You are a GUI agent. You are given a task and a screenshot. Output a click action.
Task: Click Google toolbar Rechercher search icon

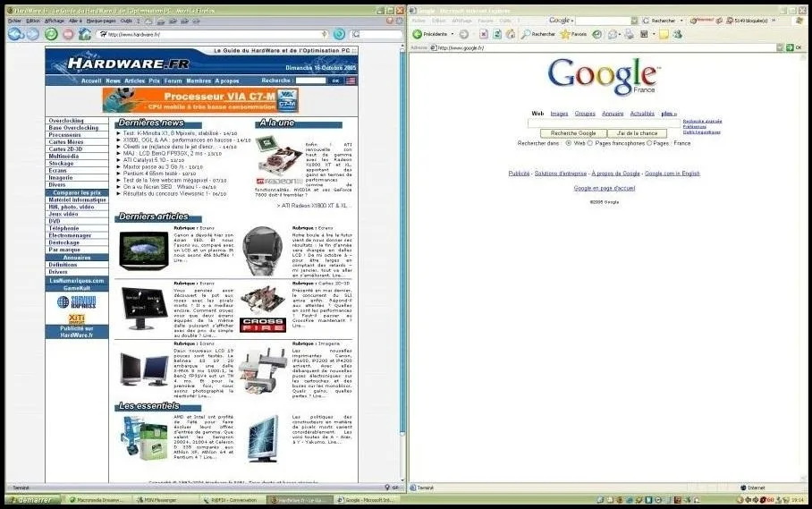click(659, 21)
